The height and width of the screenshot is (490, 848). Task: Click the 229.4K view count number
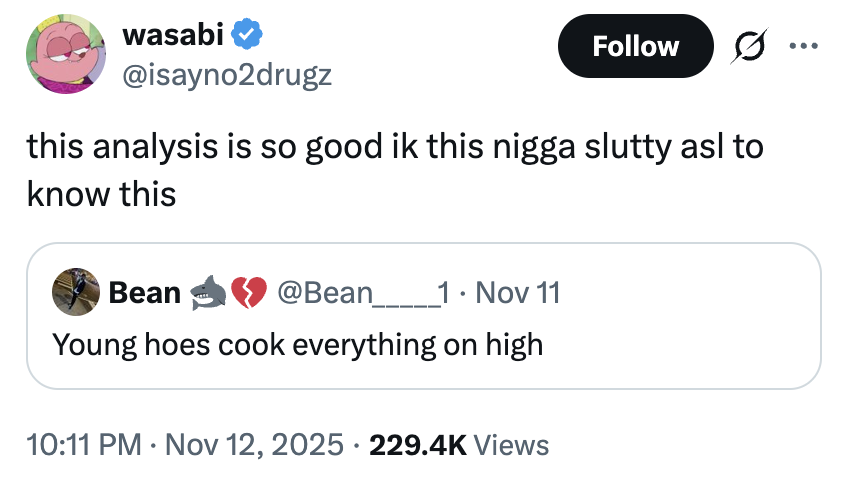(x=417, y=444)
